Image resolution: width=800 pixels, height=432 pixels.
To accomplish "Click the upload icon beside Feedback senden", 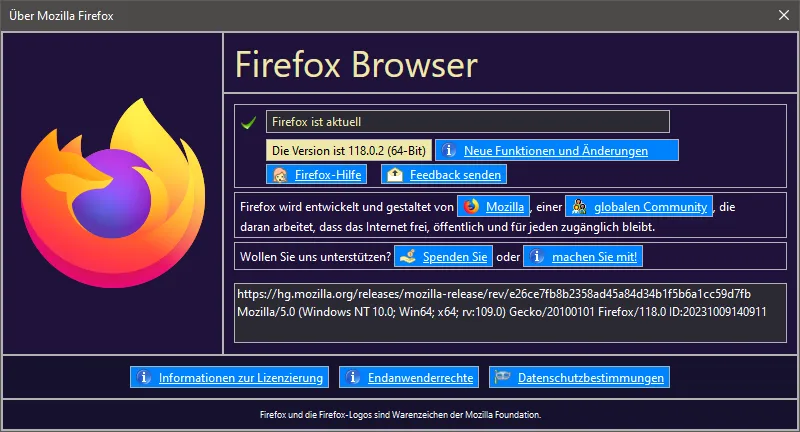I will click(x=394, y=175).
